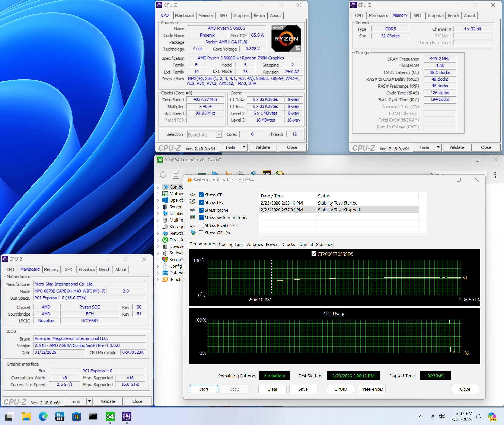Switch to the Statistics tab in stability test
The image size is (504, 425).
[x=324, y=244]
